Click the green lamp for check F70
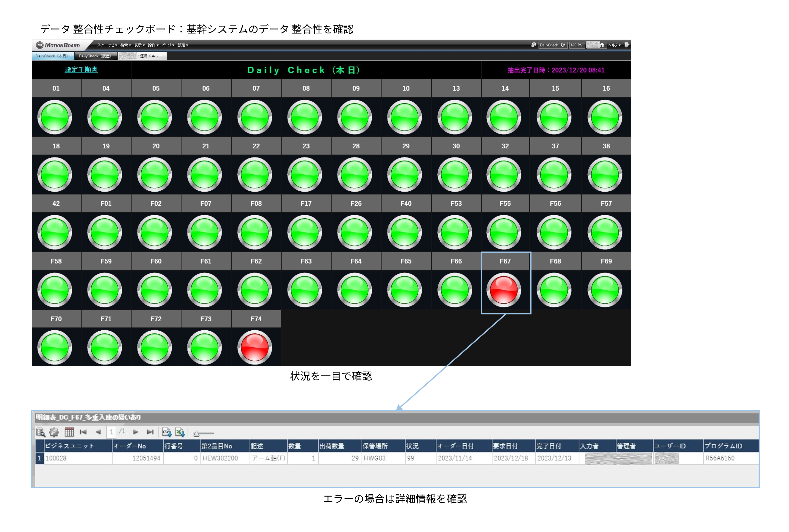 [55, 347]
